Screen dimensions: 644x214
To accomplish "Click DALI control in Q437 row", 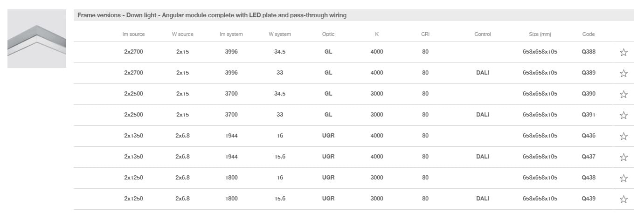I will (483, 157).
